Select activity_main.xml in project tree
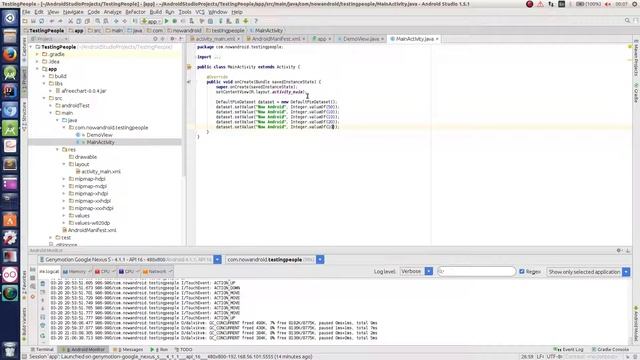640x360 pixels. [x=101, y=171]
